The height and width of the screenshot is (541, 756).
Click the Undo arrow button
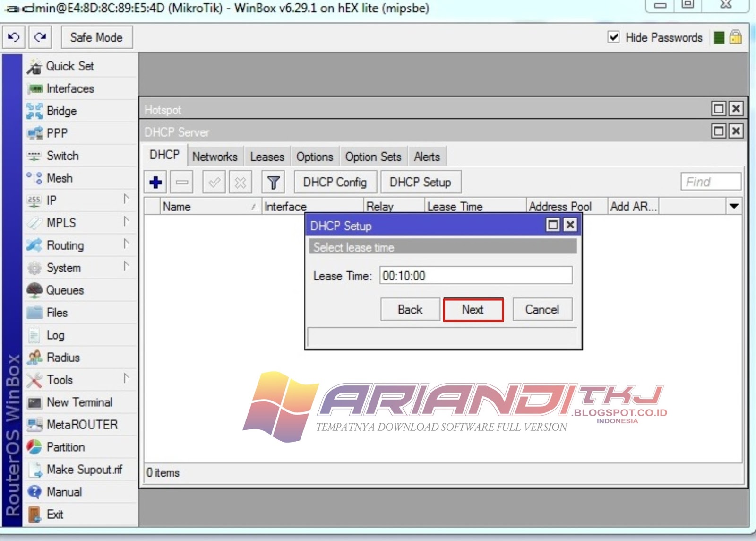point(14,37)
